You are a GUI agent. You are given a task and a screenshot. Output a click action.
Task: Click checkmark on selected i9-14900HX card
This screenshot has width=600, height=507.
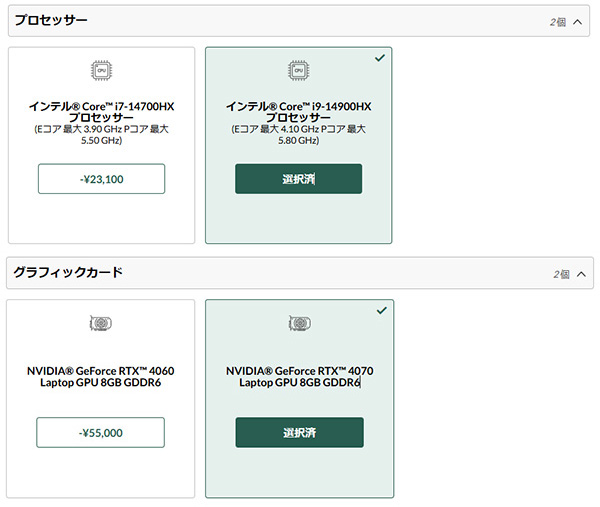[380, 58]
